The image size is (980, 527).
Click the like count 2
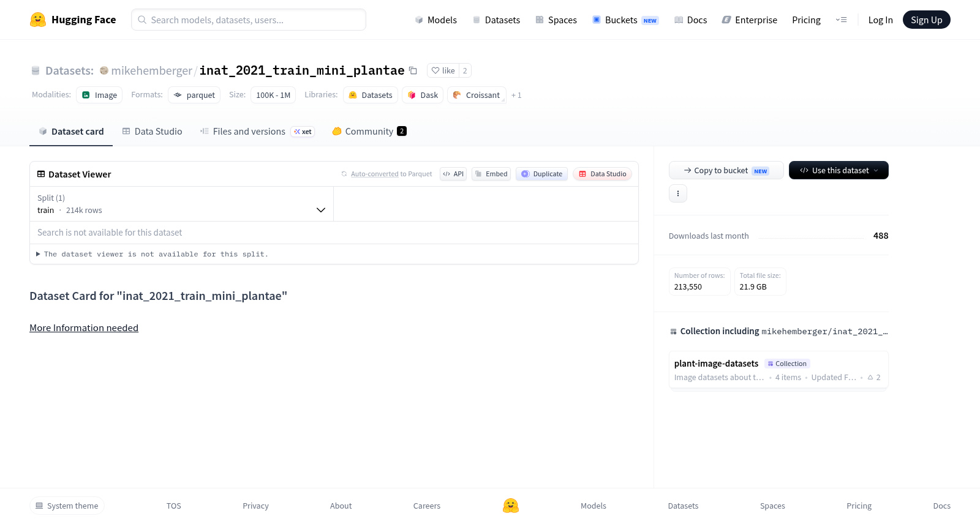point(465,70)
